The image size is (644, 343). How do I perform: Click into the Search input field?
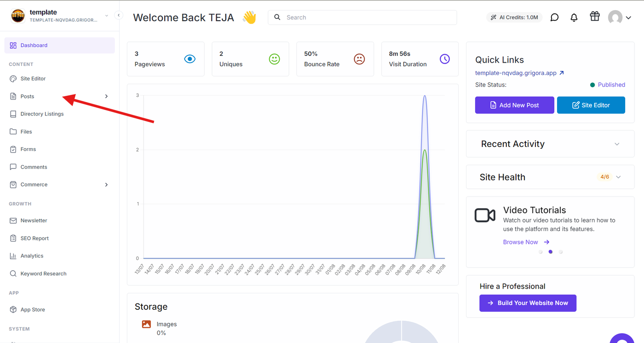coord(362,17)
